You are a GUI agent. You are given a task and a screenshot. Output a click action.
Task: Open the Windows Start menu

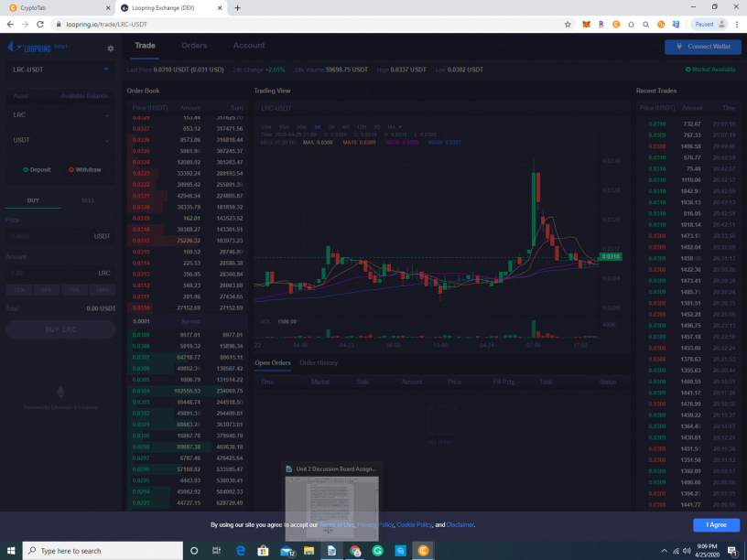pos(11,551)
